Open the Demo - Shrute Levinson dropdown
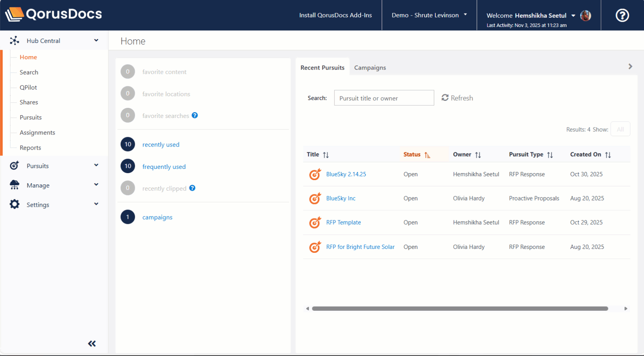Viewport: 644px width, 356px height. tap(429, 15)
